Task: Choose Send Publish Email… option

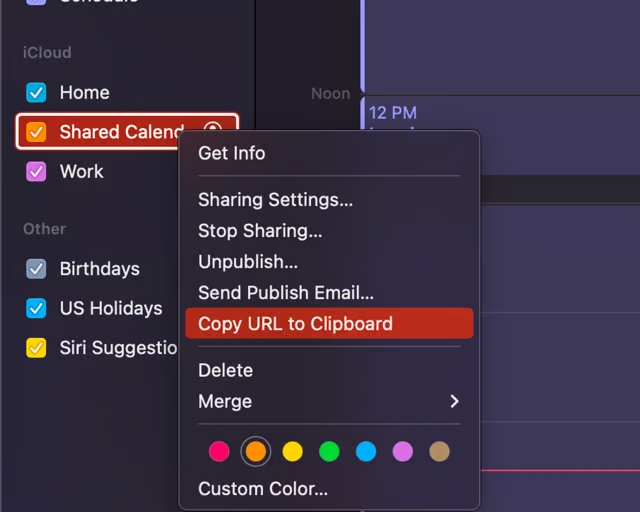Action: (x=286, y=293)
